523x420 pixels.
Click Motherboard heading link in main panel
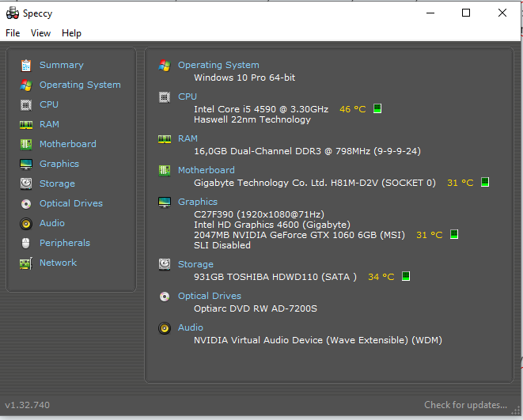point(207,170)
